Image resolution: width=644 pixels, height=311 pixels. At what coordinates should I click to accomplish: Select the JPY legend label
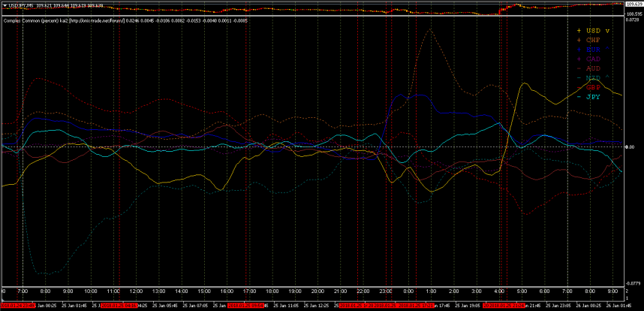point(593,96)
